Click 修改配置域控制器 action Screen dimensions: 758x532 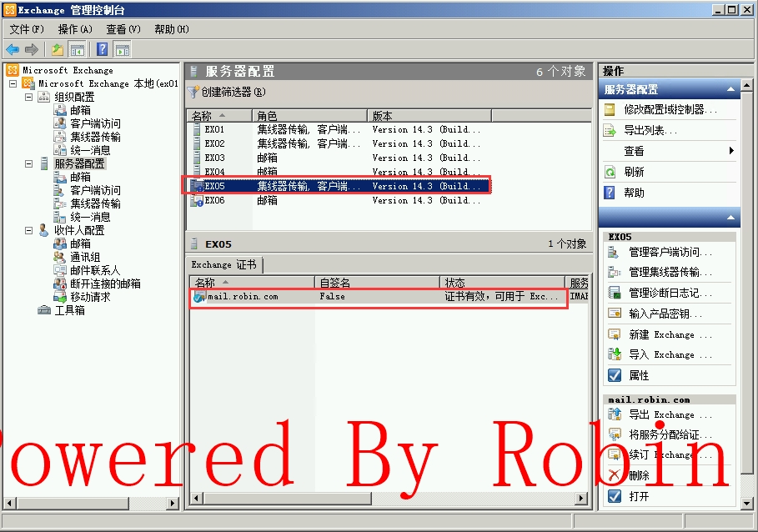[x=670, y=110]
